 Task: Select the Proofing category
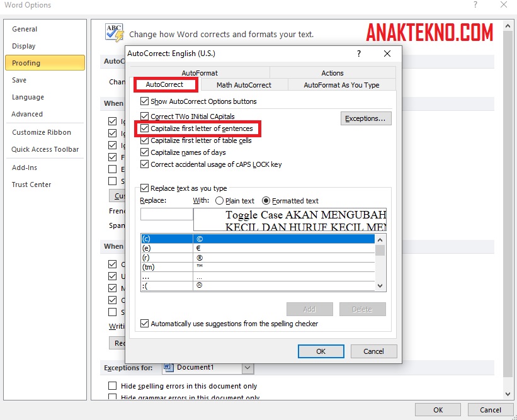coord(45,62)
